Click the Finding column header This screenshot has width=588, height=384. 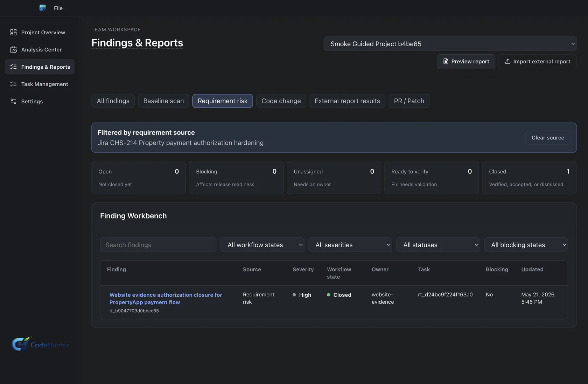[x=117, y=269]
